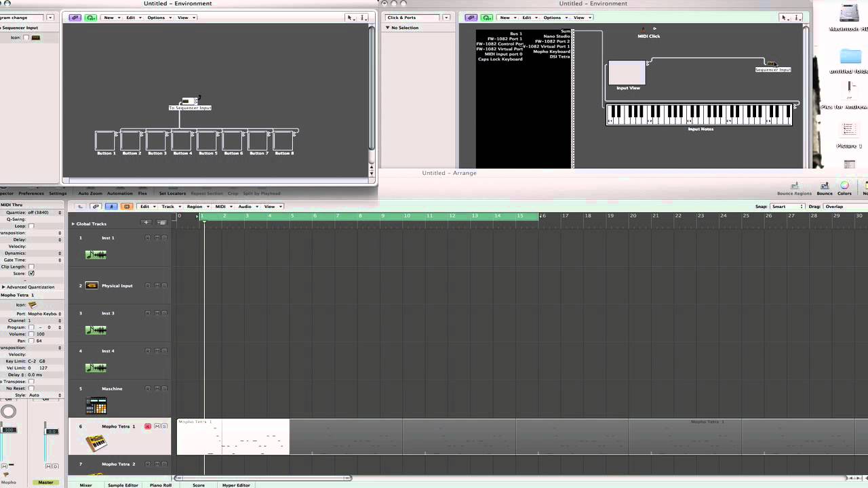Open the Mixer tab
Image resolution: width=868 pixels, height=488 pixels.
click(86, 485)
